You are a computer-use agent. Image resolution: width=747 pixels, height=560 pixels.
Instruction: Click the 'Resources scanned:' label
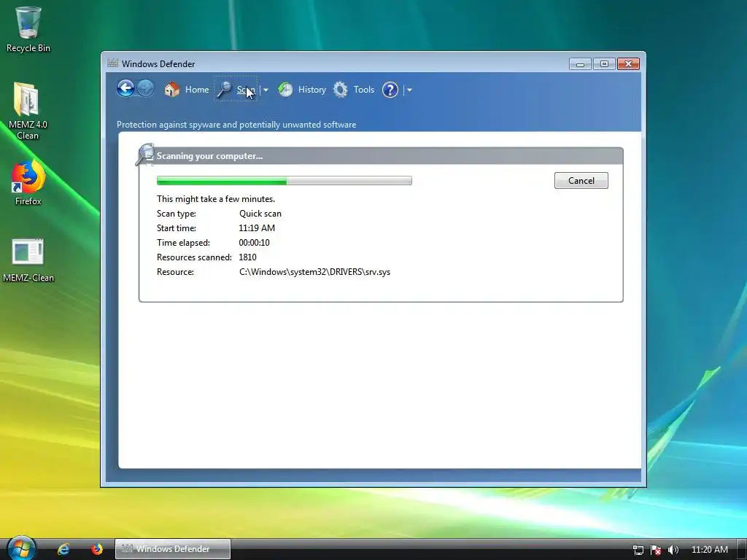(x=194, y=257)
